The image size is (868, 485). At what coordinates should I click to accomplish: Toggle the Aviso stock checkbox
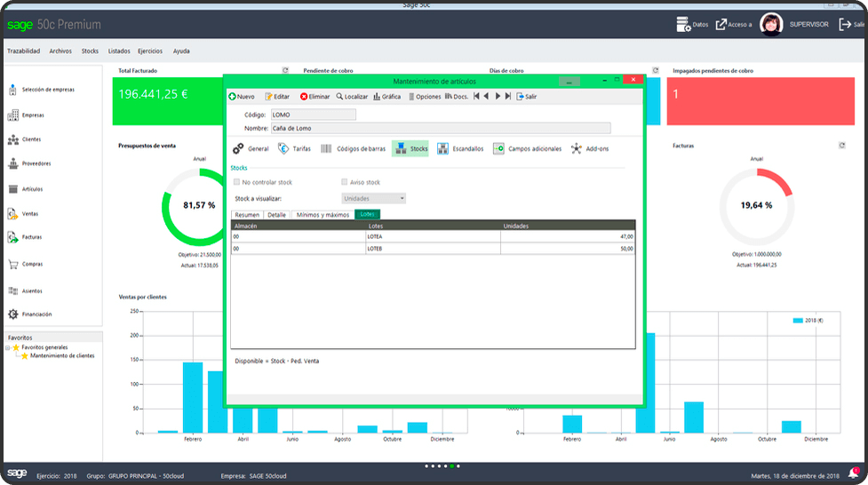click(345, 181)
